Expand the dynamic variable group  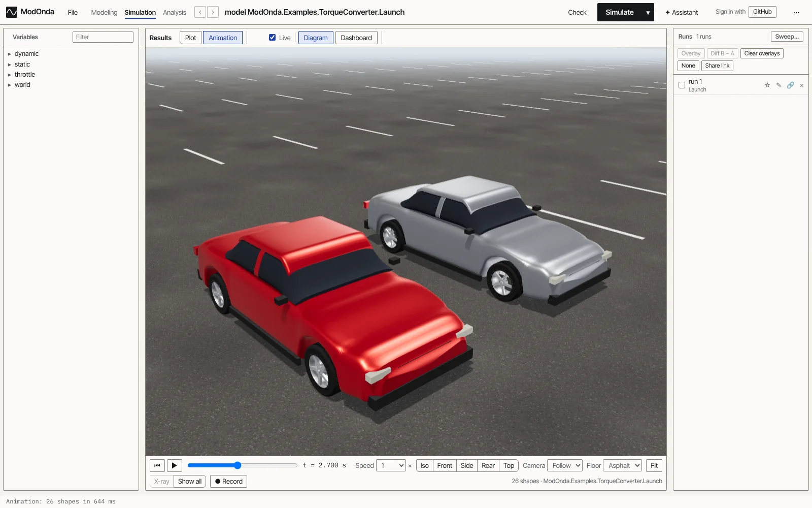(9, 54)
